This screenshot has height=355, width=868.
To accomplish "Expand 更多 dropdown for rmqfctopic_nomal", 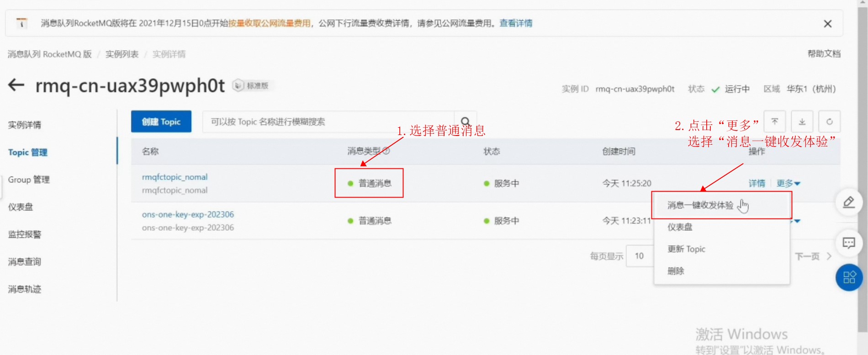I will 788,183.
